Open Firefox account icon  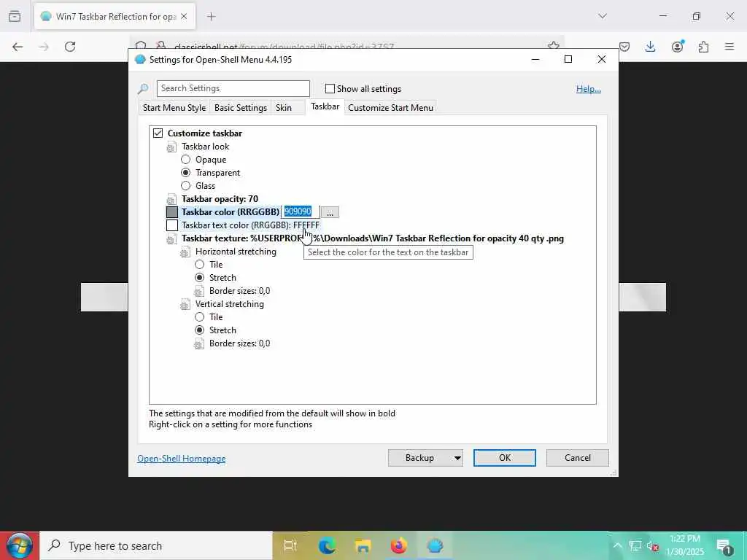click(x=678, y=46)
